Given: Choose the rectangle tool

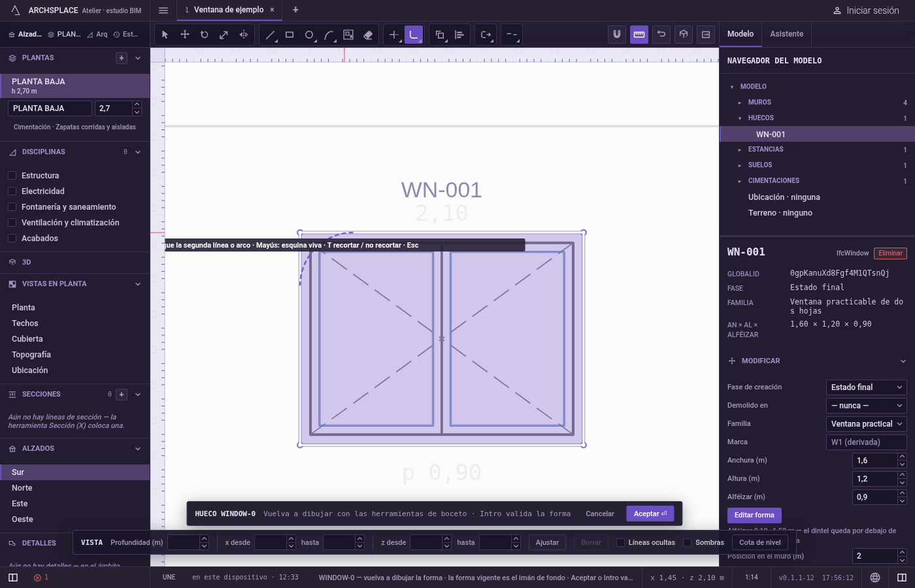Looking at the screenshot, I should tap(290, 35).
